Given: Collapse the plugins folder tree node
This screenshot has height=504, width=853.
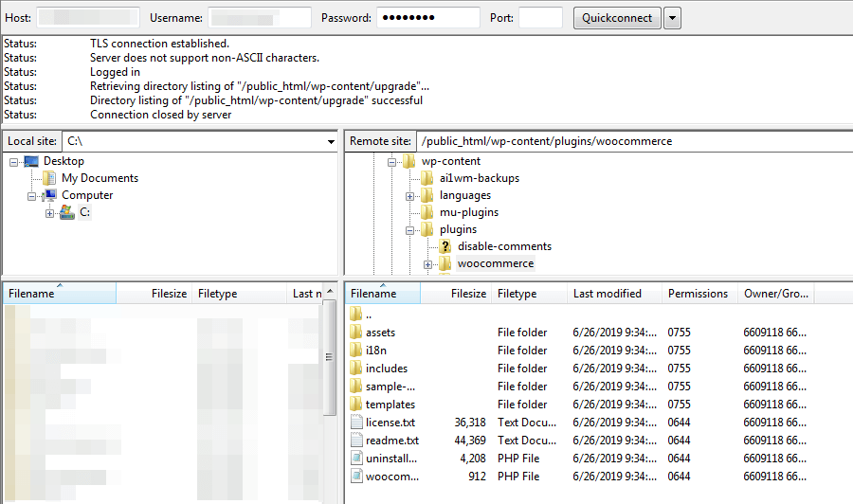Looking at the screenshot, I should pos(410,230).
